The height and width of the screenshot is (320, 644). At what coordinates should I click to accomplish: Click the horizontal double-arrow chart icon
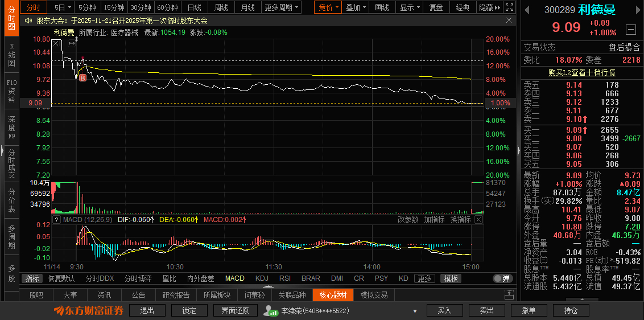point(72,43)
